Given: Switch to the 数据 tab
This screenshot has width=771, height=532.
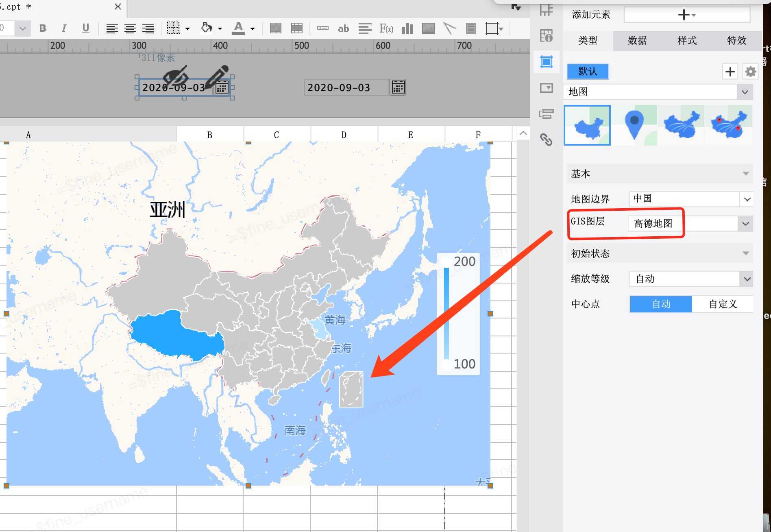Looking at the screenshot, I should coord(637,41).
